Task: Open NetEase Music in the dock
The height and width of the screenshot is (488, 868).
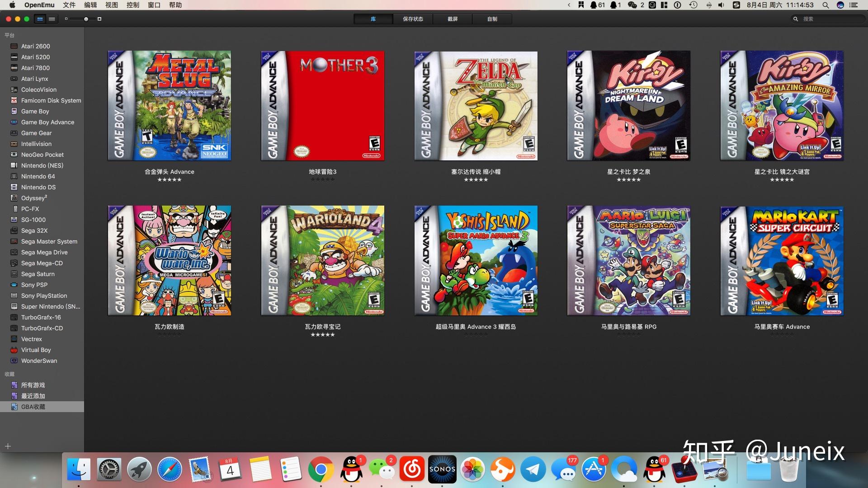Action: (x=411, y=469)
